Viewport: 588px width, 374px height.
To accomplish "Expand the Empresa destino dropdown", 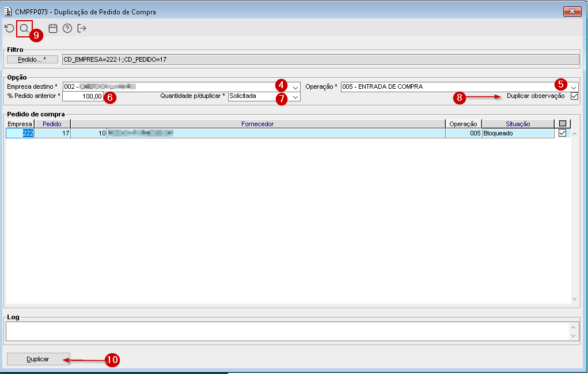I will (x=295, y=88).
